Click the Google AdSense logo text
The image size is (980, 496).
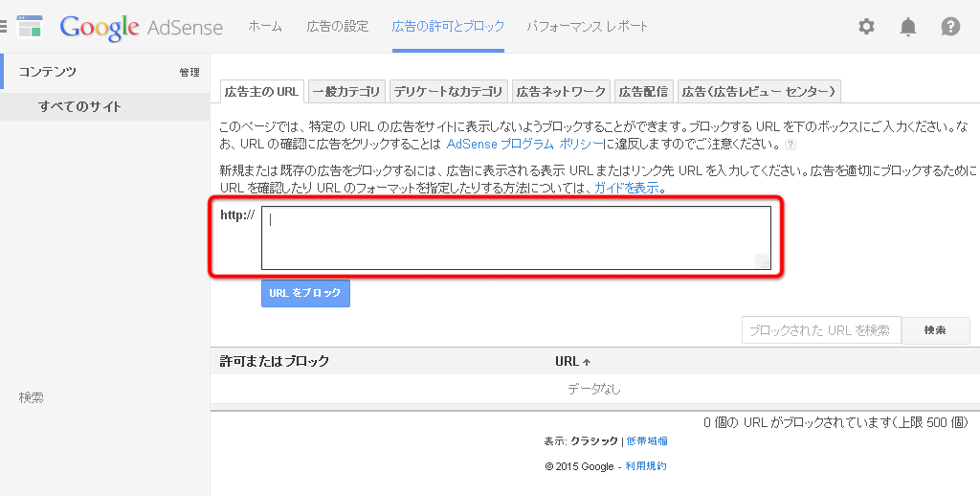[x=142, y=27]
